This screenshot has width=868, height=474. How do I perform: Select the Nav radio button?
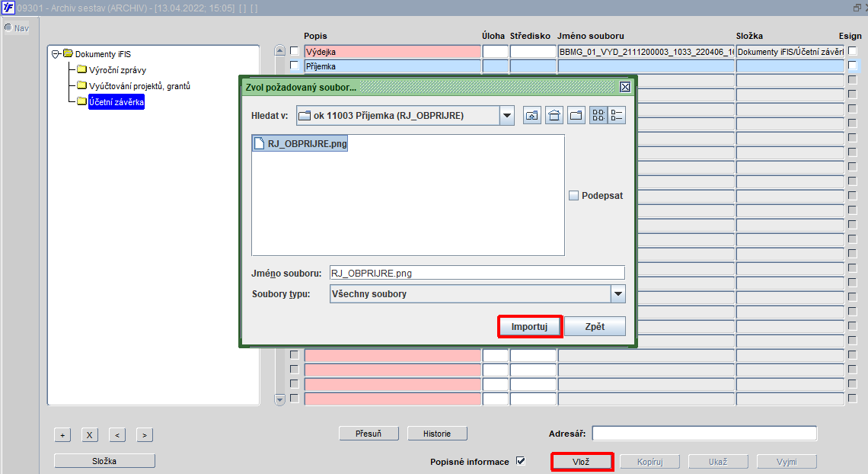coord(8,27)
